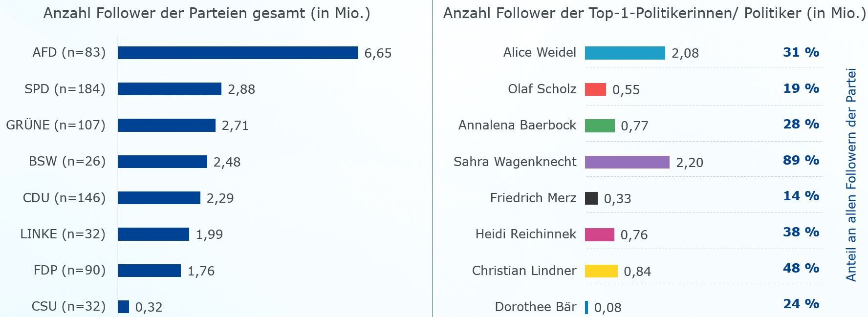This screenshot has width=868, height=317.
Task: Select Sahra Wagenknecht's purple bar
Action: tap(627, 162)
